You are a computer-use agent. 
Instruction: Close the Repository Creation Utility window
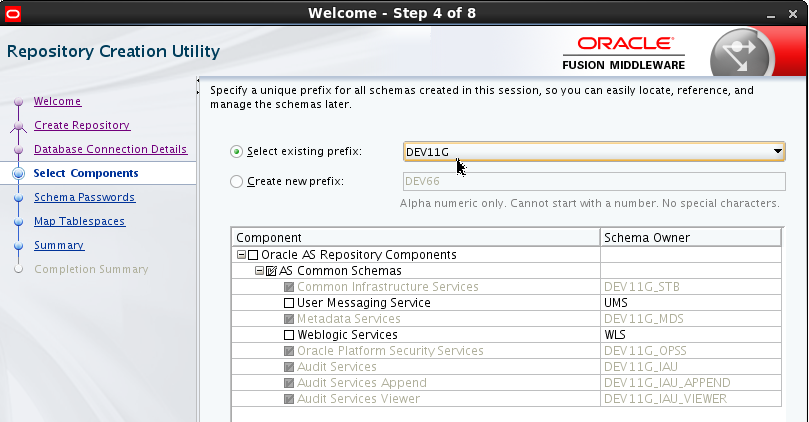tap(793, 14)
